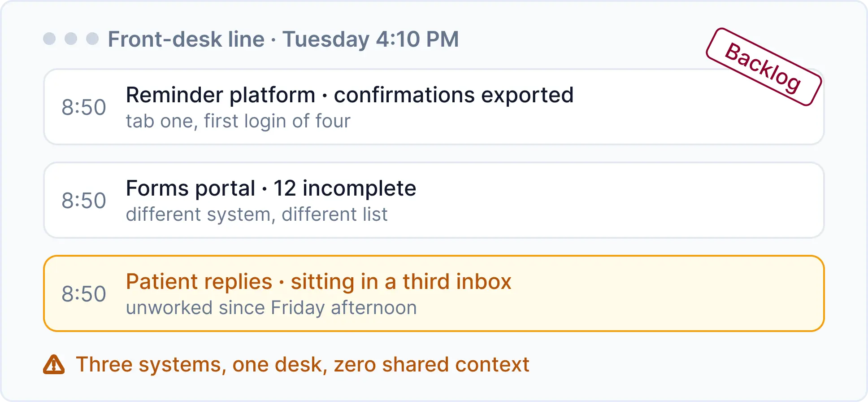Click the 'Tuesday 4:10 PM' time text
The height and width of the screenshot is (402, 868).
tap(371, 39)
